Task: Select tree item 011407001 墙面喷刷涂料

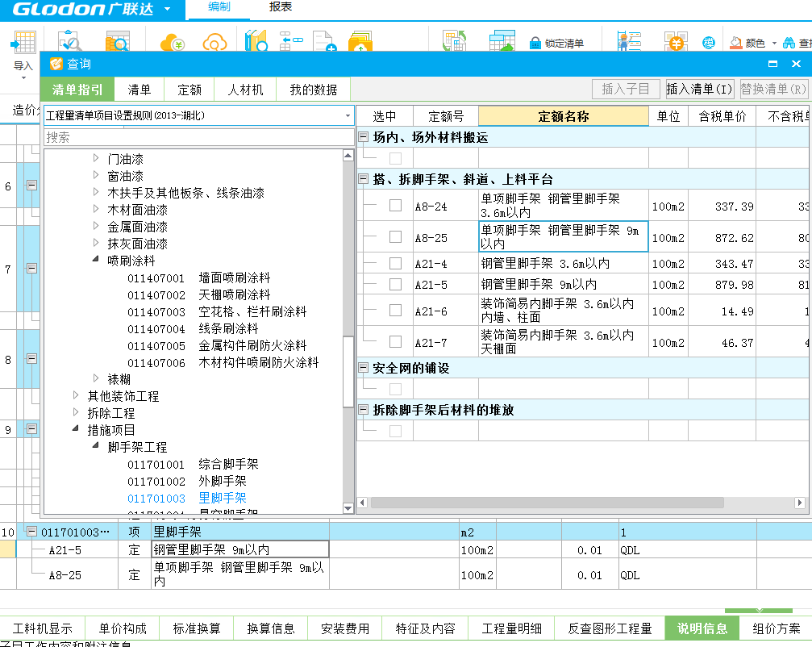Action: point(199,278)
